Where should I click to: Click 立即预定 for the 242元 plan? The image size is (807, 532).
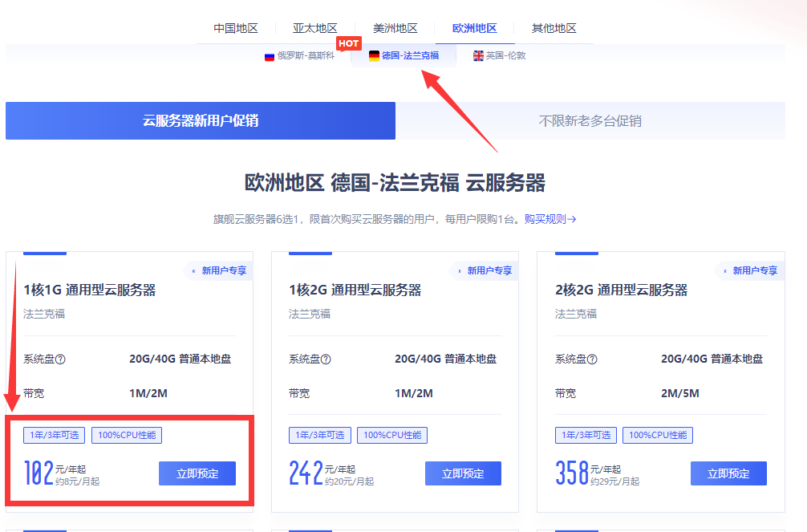(463, 473)
